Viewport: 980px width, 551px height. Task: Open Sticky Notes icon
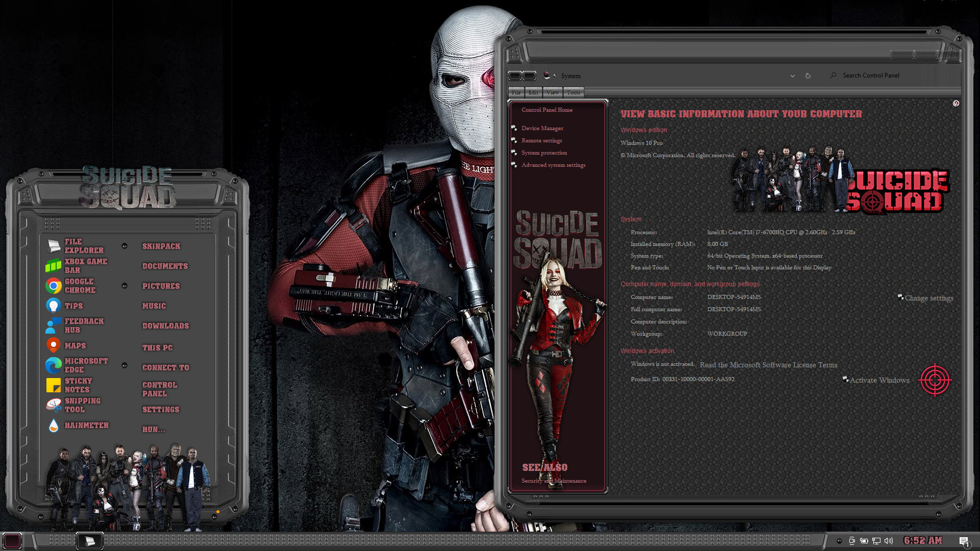[53, 385]
